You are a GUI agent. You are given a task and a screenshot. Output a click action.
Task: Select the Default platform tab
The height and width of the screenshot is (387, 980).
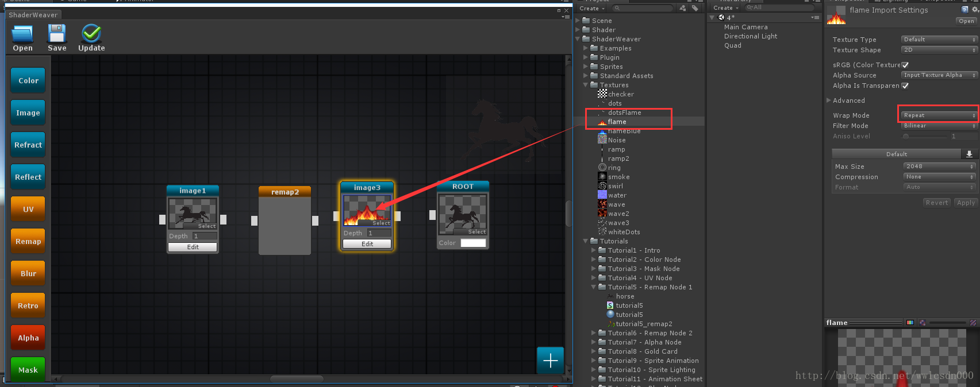tap(897, 154)
